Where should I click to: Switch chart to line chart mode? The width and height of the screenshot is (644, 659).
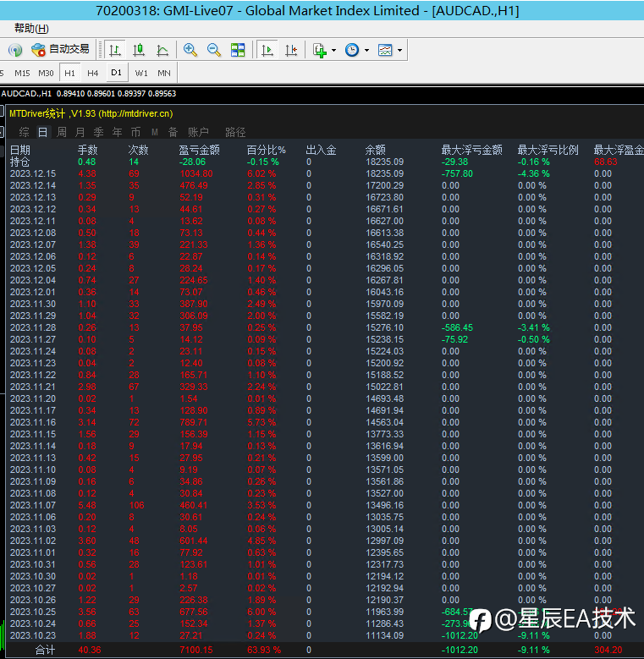162,50
